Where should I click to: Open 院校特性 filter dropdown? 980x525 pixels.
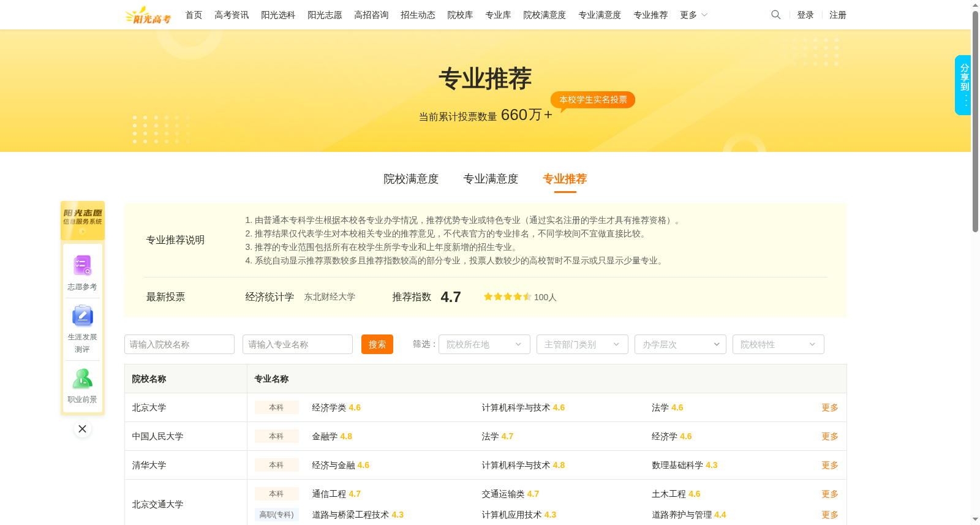[778, 344]
